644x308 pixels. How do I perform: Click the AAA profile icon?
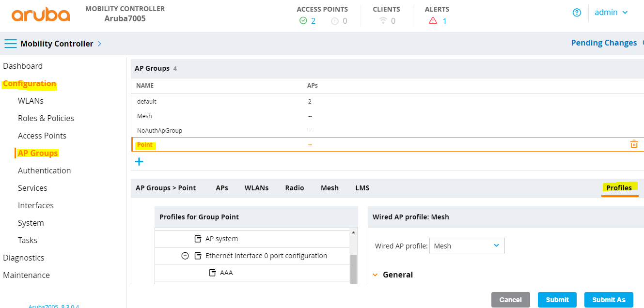pyautogui.click(x=212, y=273)
